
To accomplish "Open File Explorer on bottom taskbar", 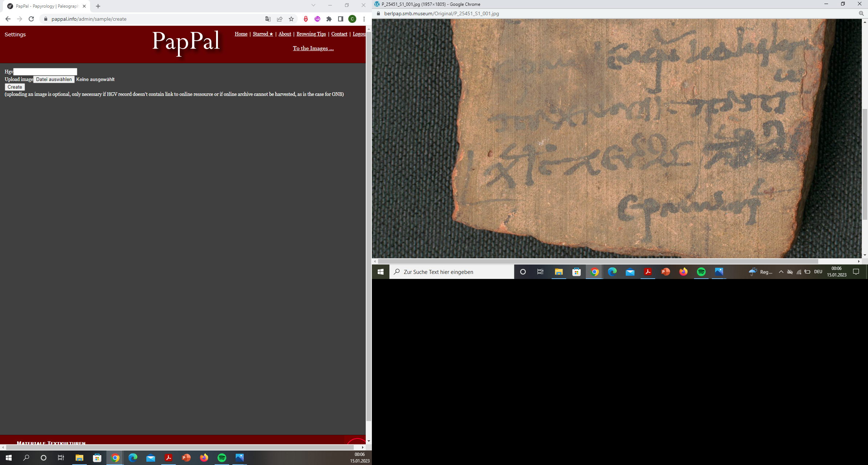I will [79, 458].
